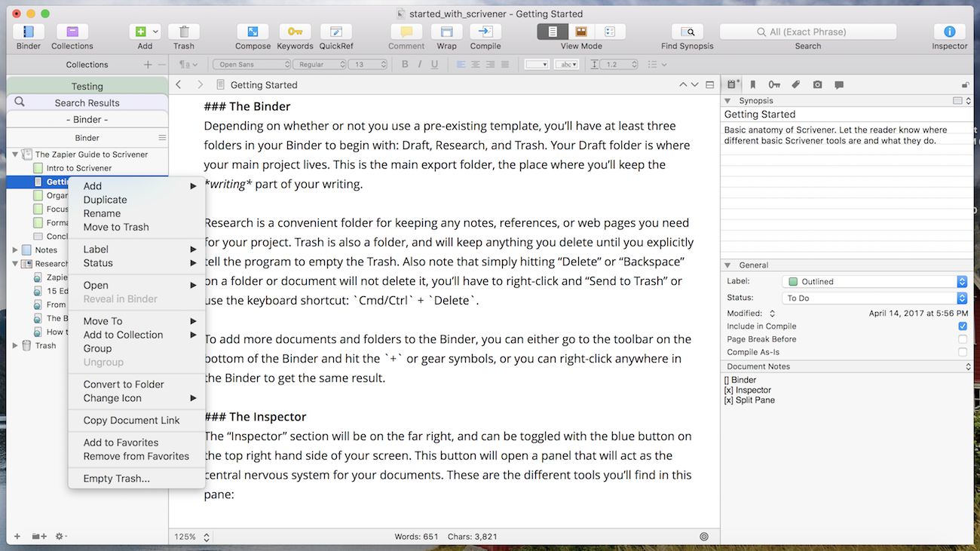Toggle the Inspector with blue info icon
The height and width of the screenshot is (551, 980).
pyautogui.click(x=949, y=32)
